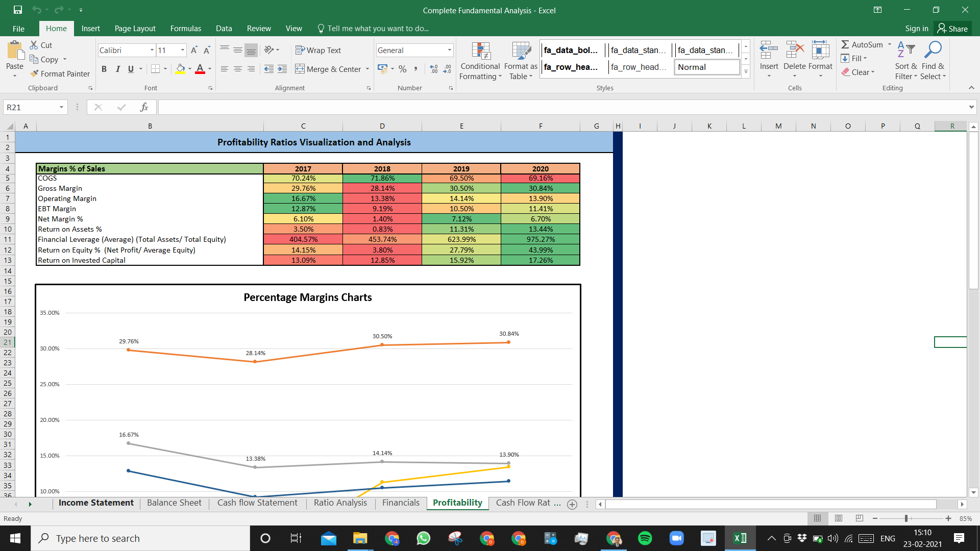Click the Orientation text angle icon
The height and width of the screenshot is (551, 980).
click(269, 50)
